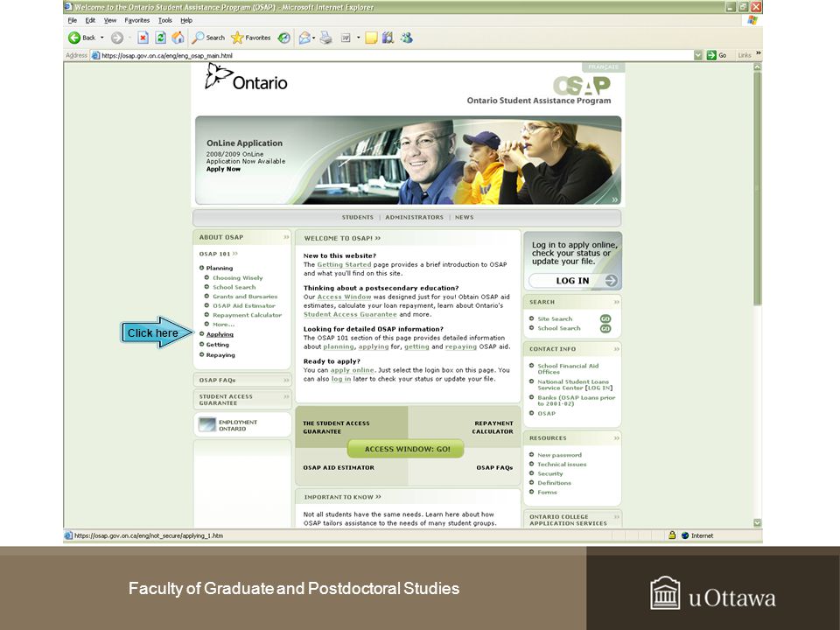Click the page vertical scrollbar thumb
The width and height of the screenshot is (840, 630).
click(x=757, y=189)
